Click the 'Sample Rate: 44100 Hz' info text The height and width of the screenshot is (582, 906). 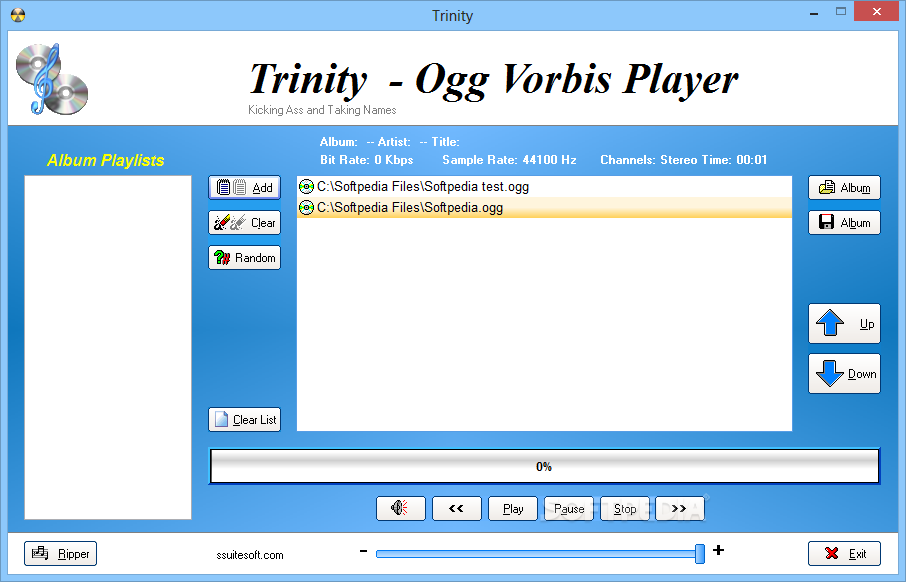click(x=509, y=160)
